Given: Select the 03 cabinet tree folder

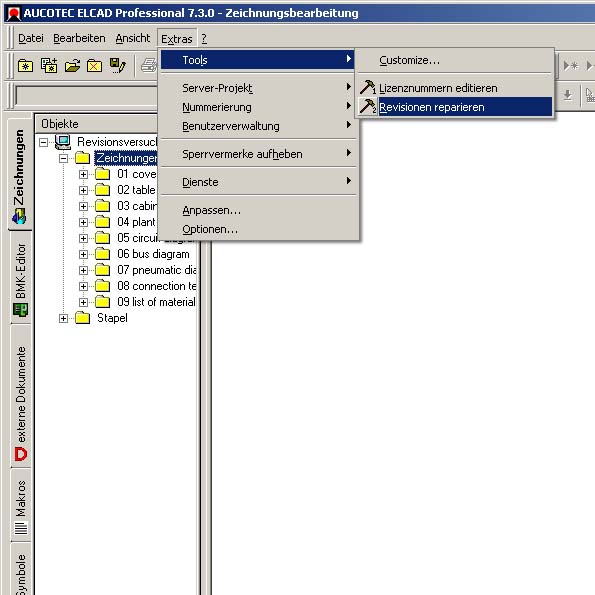Looking at the screenshot, I should pos(137,206).
